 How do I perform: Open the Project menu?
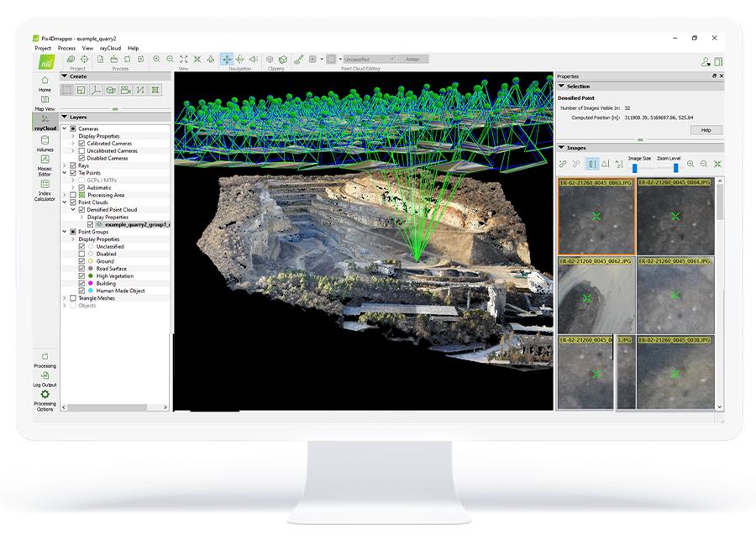(43, 48)
